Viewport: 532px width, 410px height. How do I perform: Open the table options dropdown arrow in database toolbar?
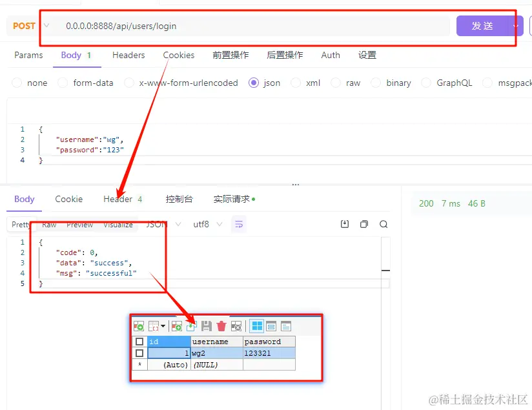pyautogui.click(x=163, y=326)
